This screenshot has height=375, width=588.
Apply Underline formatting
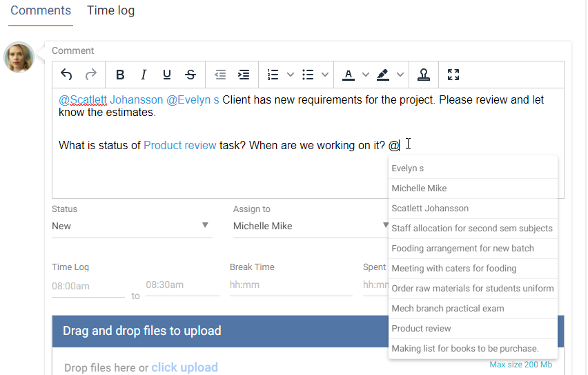coord(167,75)
